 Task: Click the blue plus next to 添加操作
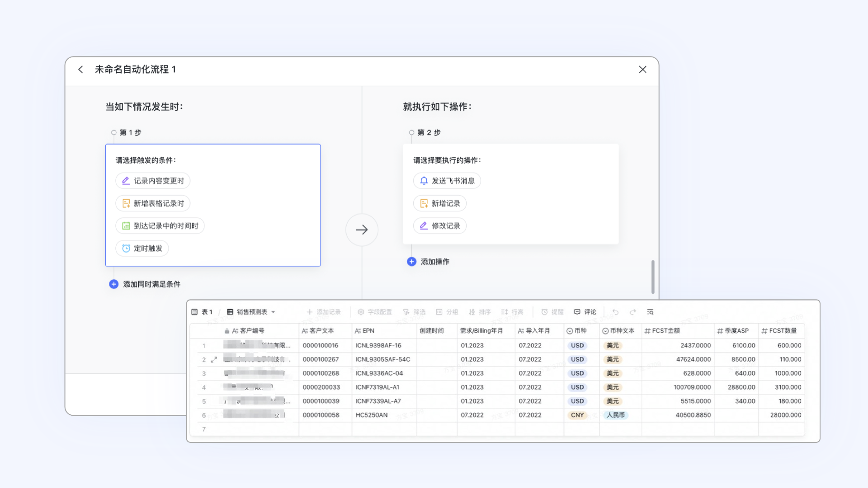coord(411,262)
